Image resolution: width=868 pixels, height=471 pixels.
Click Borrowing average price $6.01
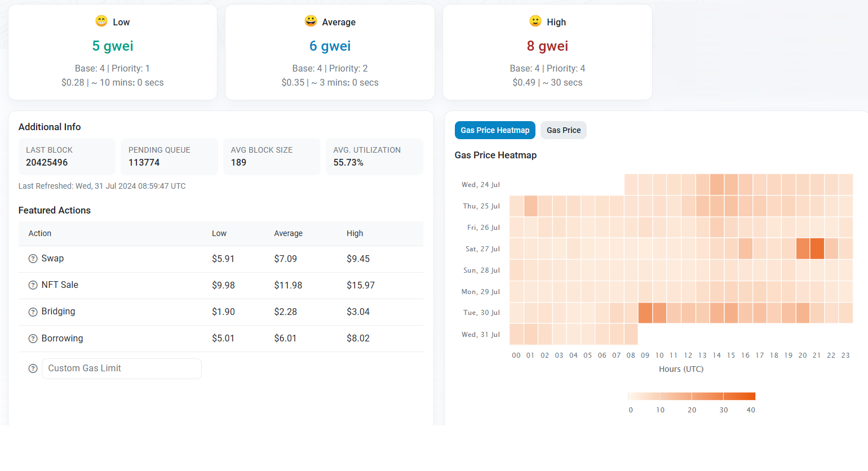pos(285,338)
